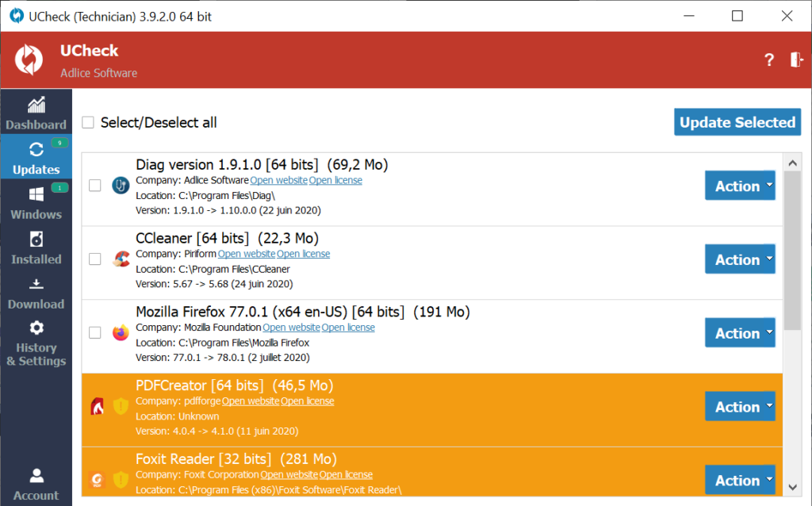Viewport: 812px width, 506px height.
Task: Switch to the Dashboard tab
Action: coord(36,113)
